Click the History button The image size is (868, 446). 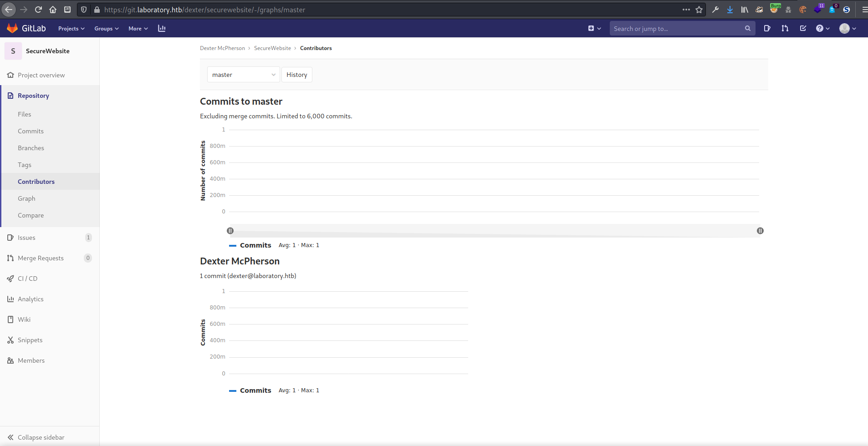(296, 75)
